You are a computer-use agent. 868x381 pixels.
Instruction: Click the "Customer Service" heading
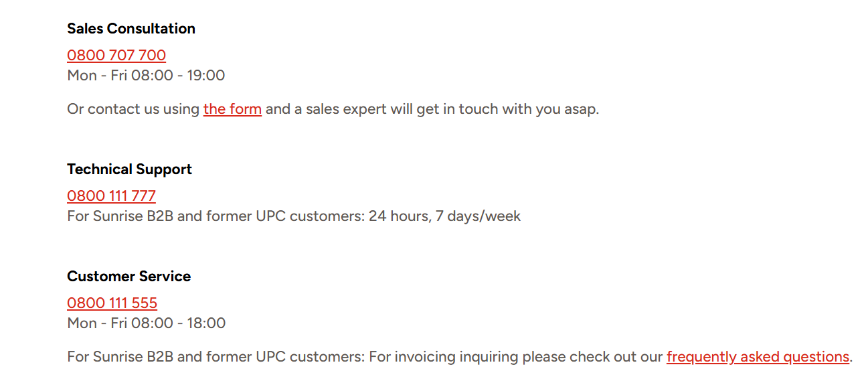click(128, 277)
